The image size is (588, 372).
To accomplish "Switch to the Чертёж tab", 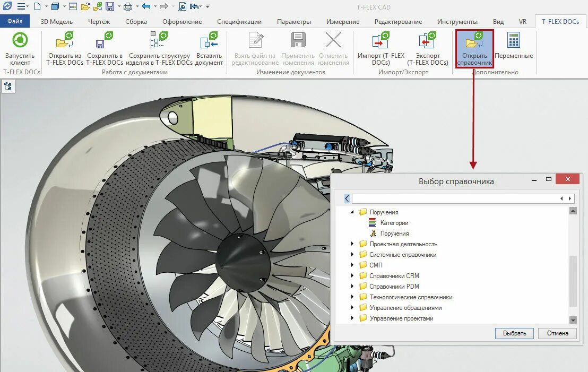I will pyautogui.click(x=99, y=22).
